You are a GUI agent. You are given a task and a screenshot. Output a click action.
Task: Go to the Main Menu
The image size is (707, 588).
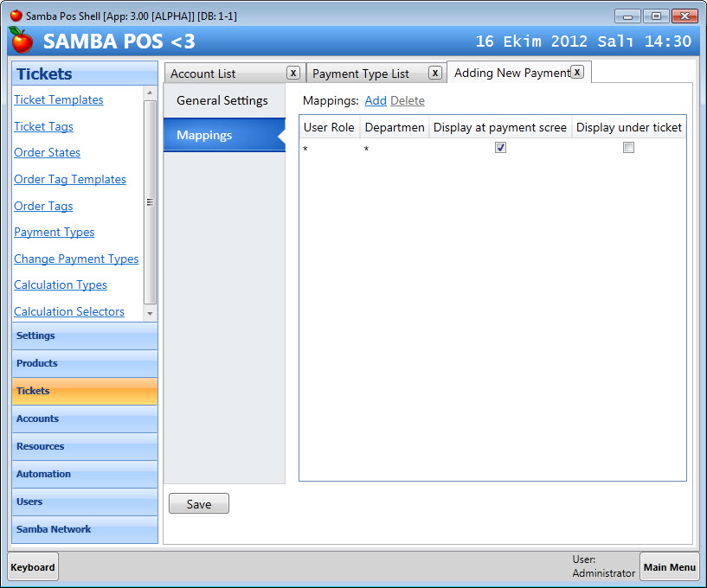pyautogui.click(x=670, y=567)
